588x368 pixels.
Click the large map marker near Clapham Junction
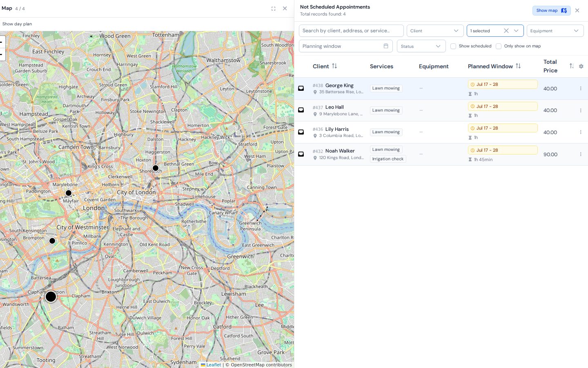click(51, 296)
